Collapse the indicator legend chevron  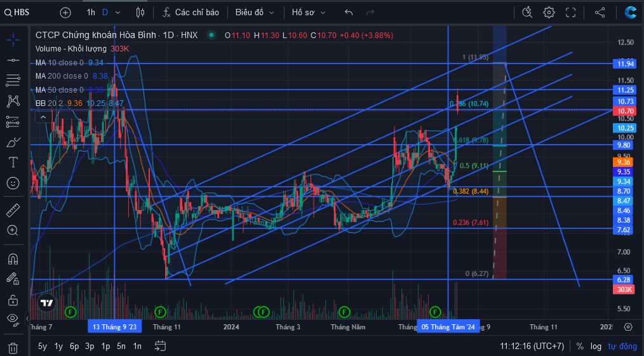(43, 117)
